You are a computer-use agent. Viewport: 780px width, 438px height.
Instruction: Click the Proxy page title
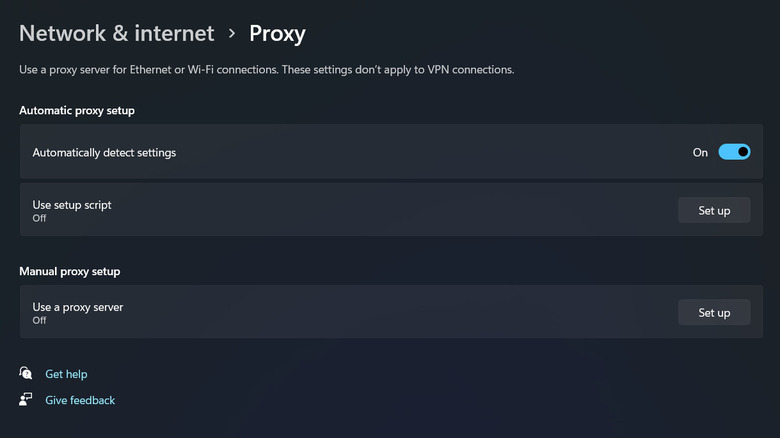click(277, 33)
